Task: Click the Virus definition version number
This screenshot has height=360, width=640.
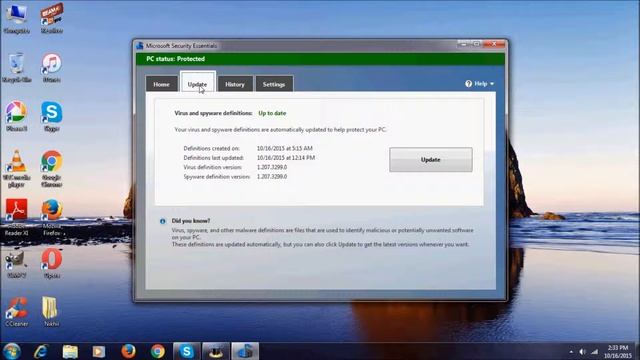Action: pyautogui.click(x=272, y=167)
